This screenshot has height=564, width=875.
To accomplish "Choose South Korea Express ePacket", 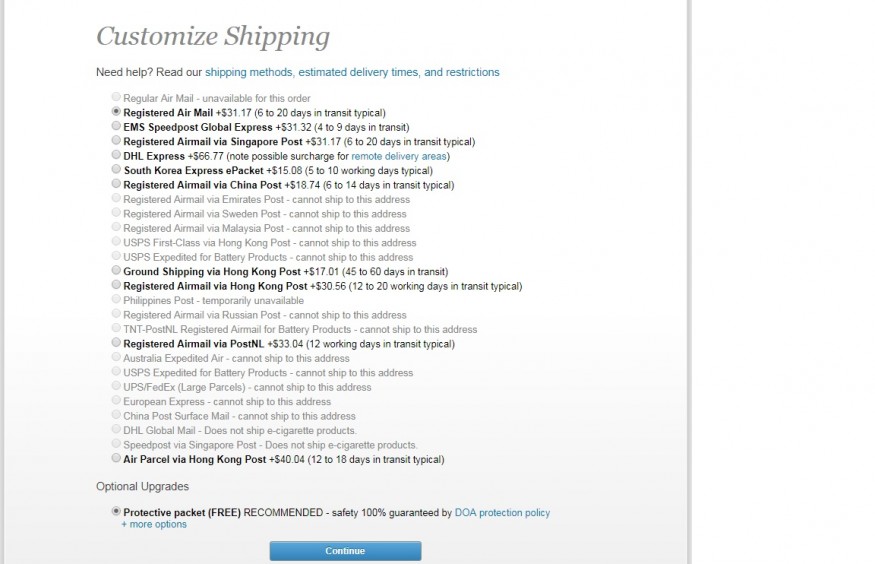I will [x=117, y=170].
